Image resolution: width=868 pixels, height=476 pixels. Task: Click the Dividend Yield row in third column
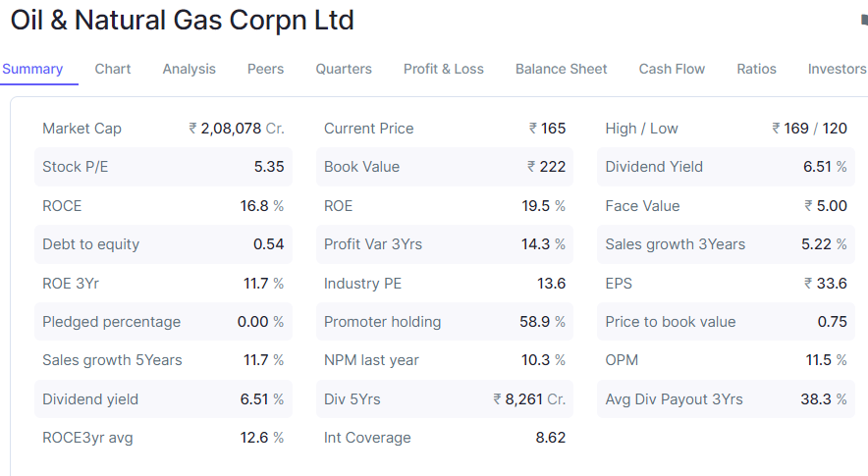point(726,167)
